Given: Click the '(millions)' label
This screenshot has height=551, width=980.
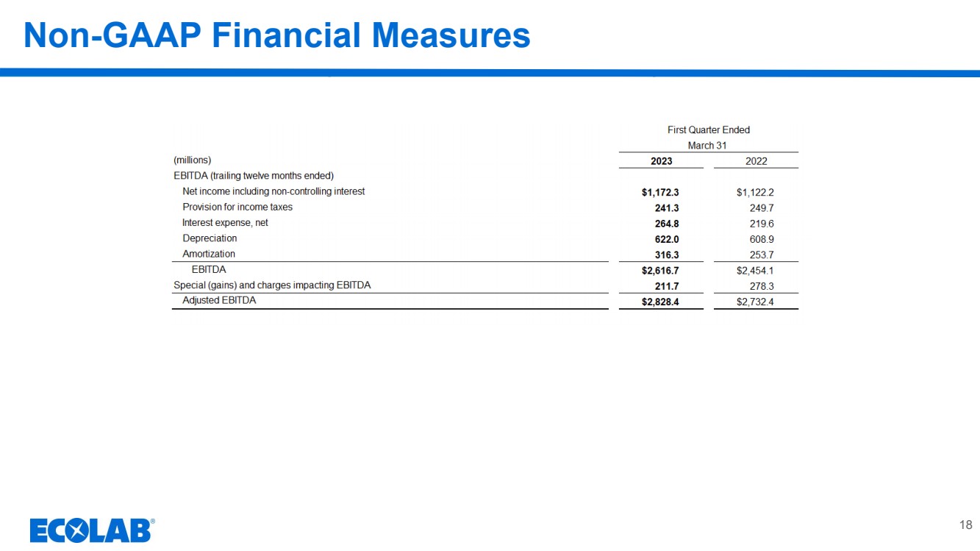Looking at the screenshot, I should 193,160.
